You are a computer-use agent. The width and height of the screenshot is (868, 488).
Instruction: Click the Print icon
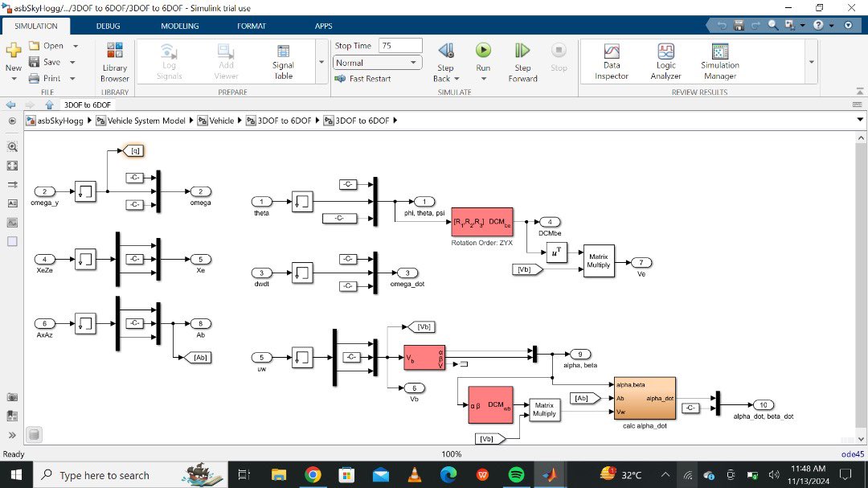pyautogui.click(x=35, y=78)
